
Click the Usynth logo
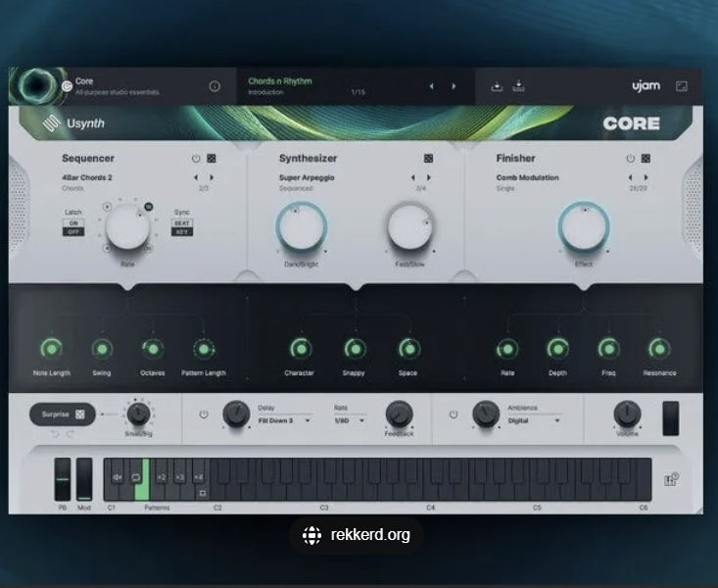pyautogui.click(x=73, y=123)
